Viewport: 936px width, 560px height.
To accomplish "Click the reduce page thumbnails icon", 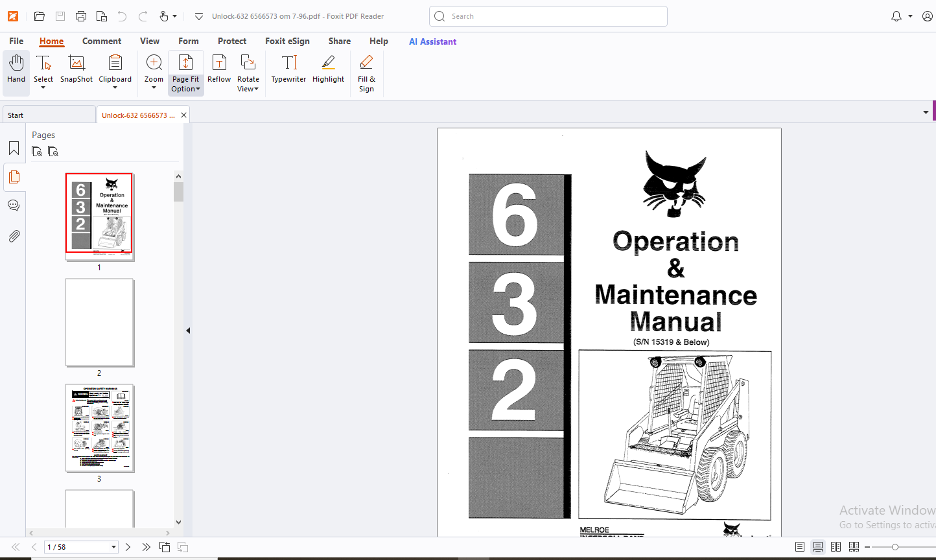I will pyautogui.click(x=53, y=151).
